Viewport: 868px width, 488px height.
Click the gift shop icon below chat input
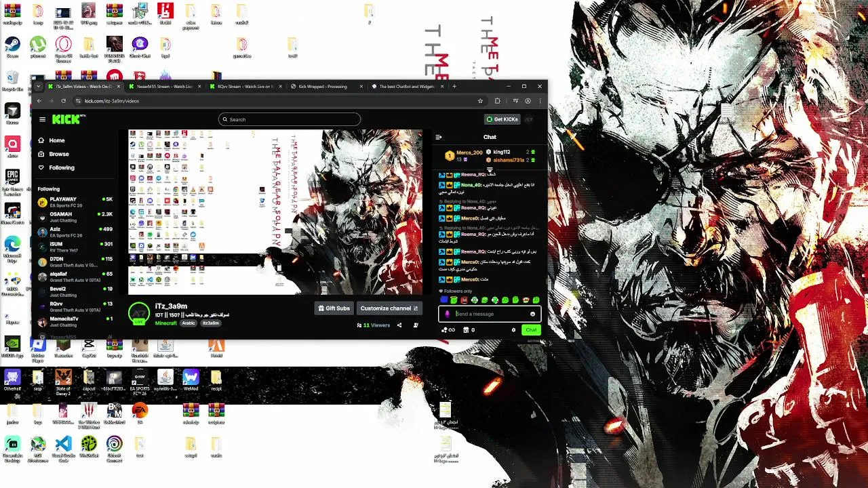point(466,330)
